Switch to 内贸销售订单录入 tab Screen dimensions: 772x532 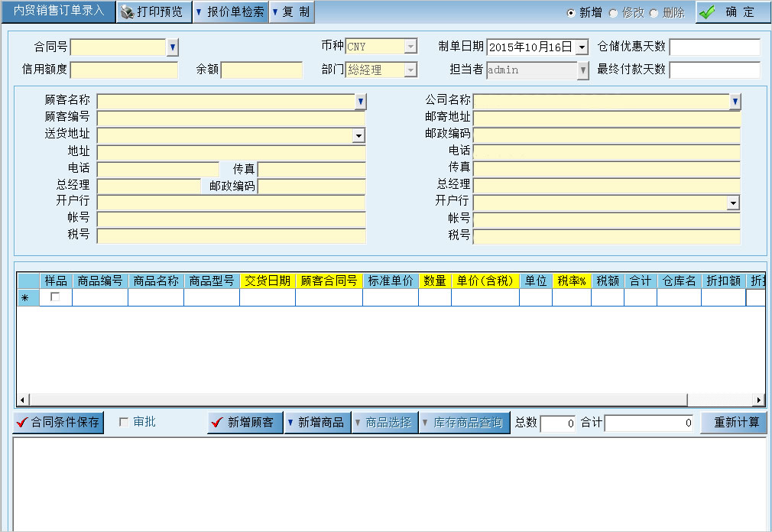click(58, 11)
